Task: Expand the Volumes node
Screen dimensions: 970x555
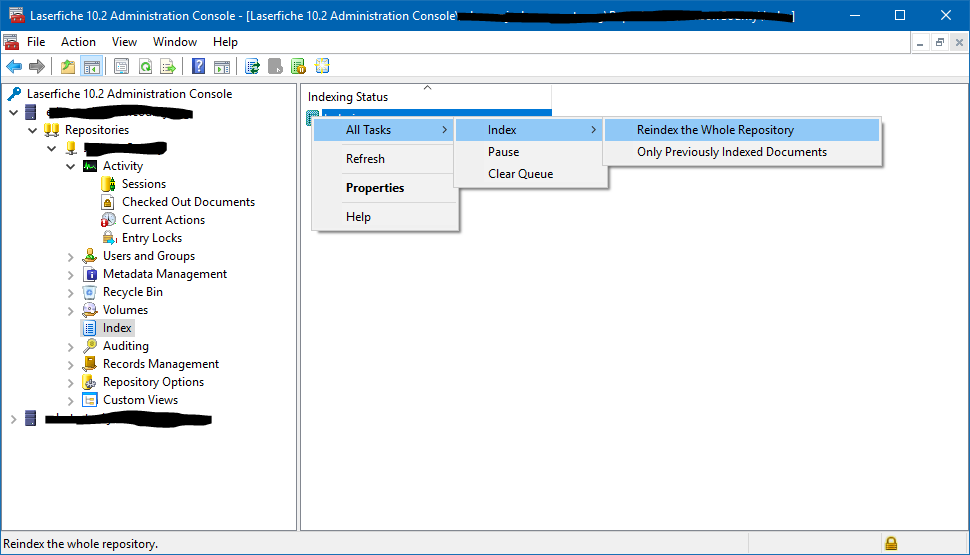Action: coord(71,311)
